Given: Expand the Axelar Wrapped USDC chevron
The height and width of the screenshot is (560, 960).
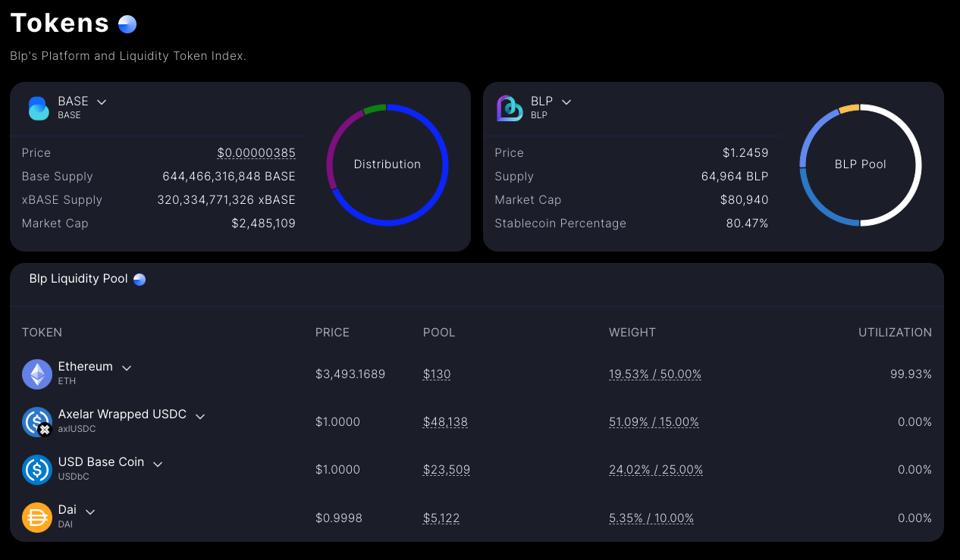Looking at the screenshot, I should click(x=200, y=416).
